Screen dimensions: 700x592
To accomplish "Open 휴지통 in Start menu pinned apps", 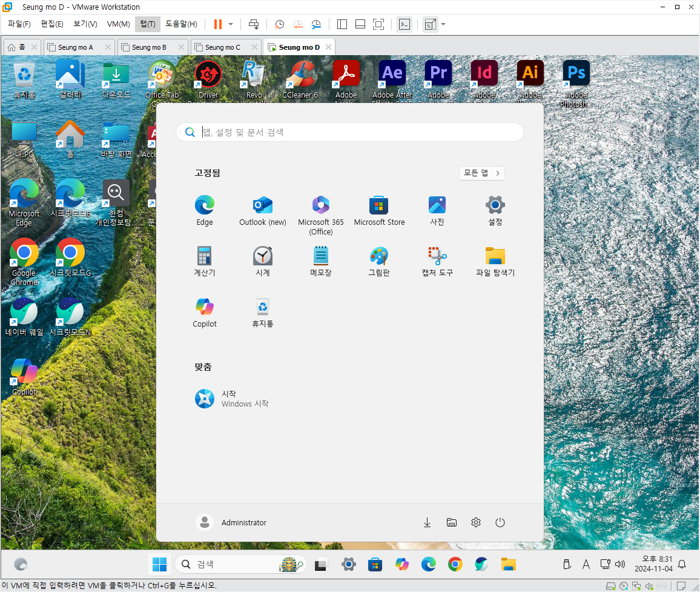I will point(263,312).
